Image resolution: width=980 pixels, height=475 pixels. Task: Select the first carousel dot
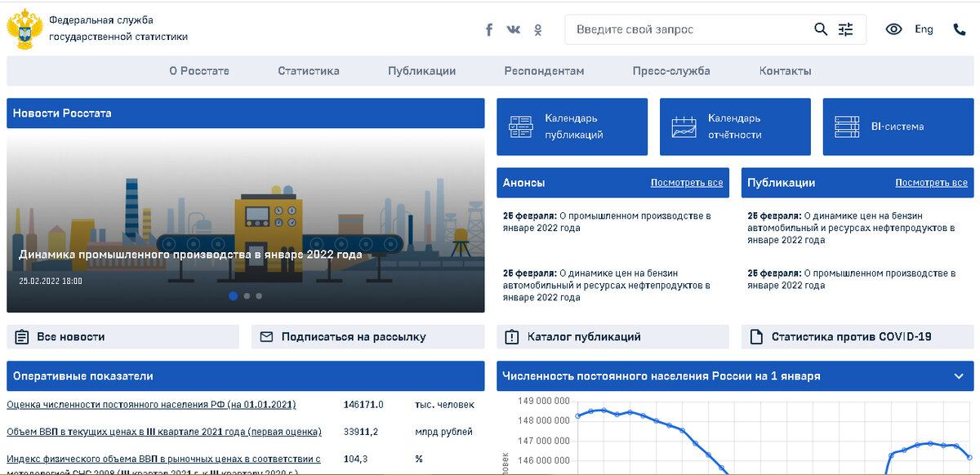coord(234,295)
